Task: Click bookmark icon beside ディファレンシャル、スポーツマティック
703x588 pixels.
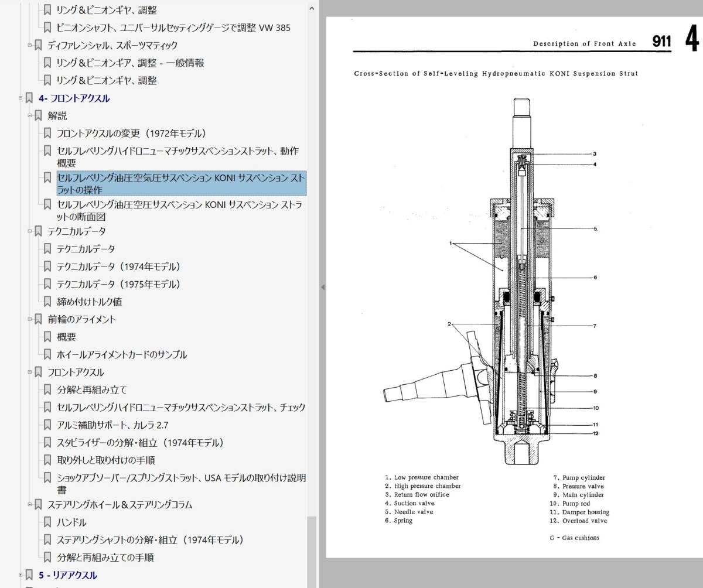Action: click(38, 45)
